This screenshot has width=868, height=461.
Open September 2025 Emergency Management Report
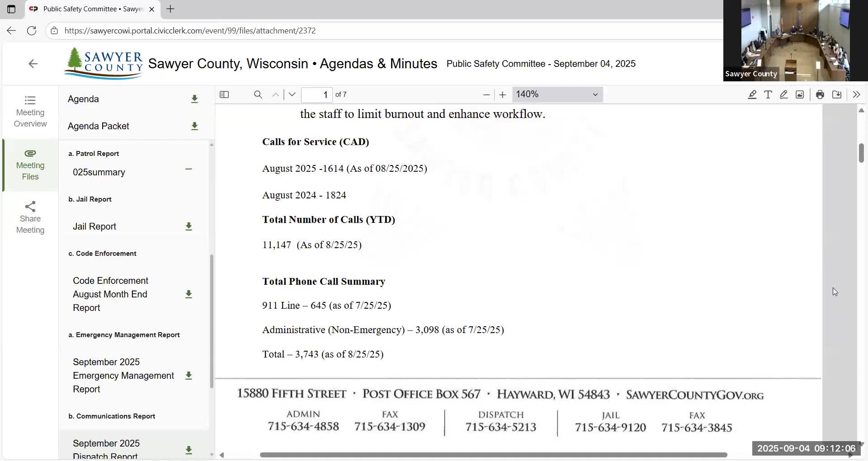pyautogui.click(x=123, y=376)
